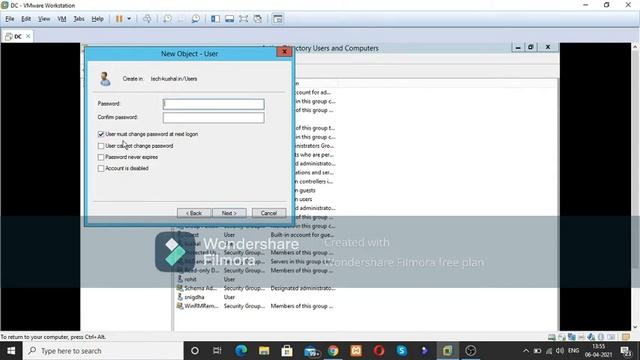640x360 pixels.
Task: Minimize the Active Directory Users and Computers window
Action: click(x=518, y=47)
